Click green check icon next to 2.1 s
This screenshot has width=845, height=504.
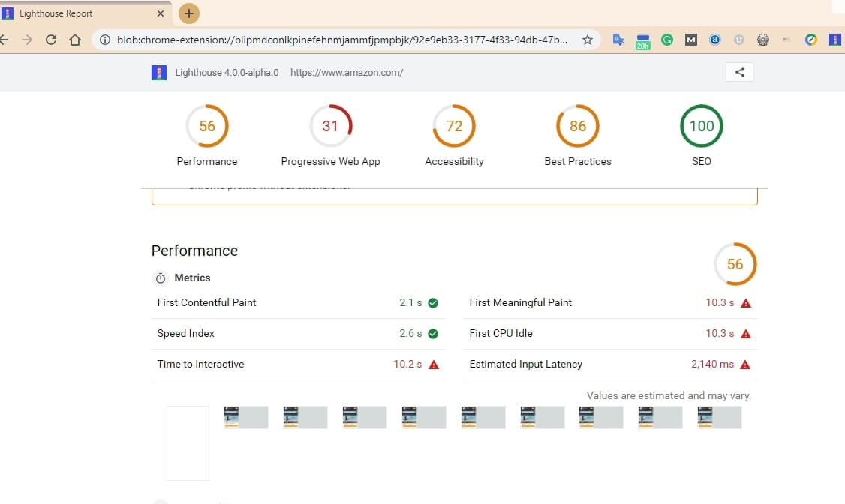433,303
